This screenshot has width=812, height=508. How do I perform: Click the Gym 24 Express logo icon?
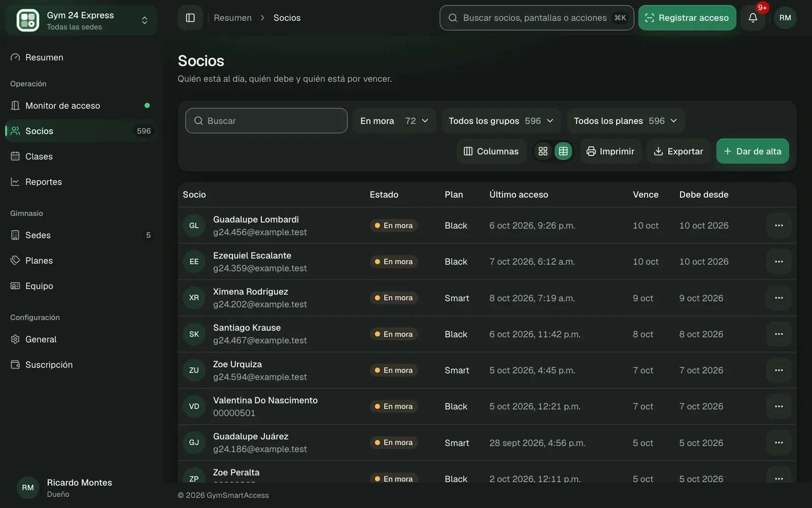click(x=28, y=20)
